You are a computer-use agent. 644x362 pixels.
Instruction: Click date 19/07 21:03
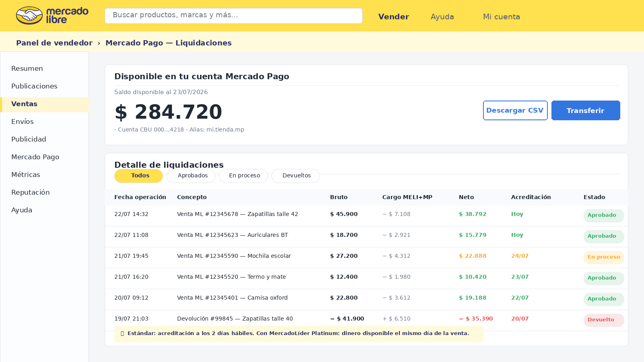[x=131, y=319]
